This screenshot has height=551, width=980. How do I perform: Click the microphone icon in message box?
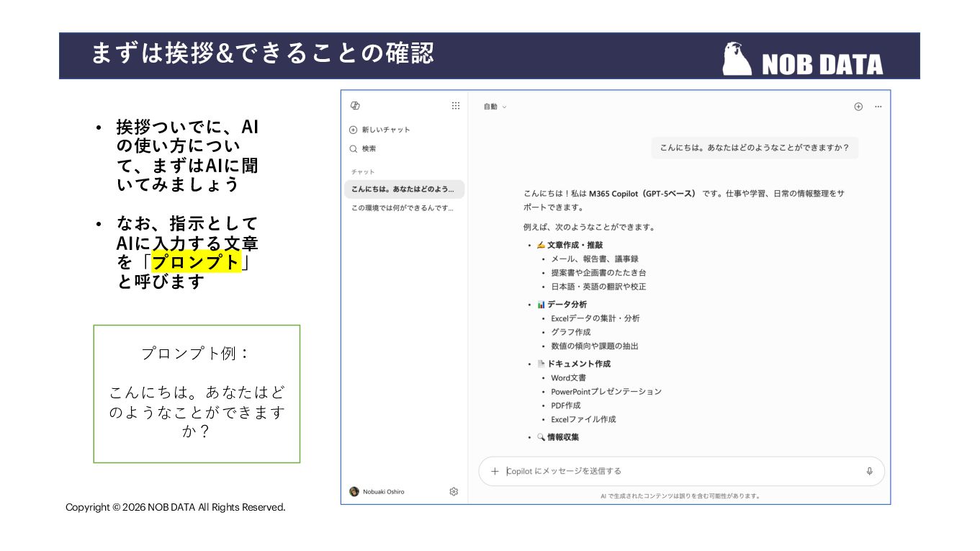[x=869, y=471]
